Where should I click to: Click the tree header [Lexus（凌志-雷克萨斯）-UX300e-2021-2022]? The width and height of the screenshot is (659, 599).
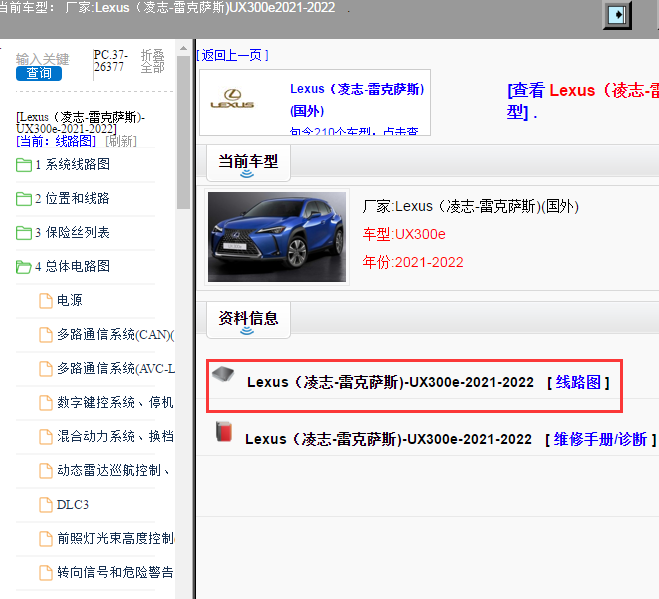click(x=80, y=123)
